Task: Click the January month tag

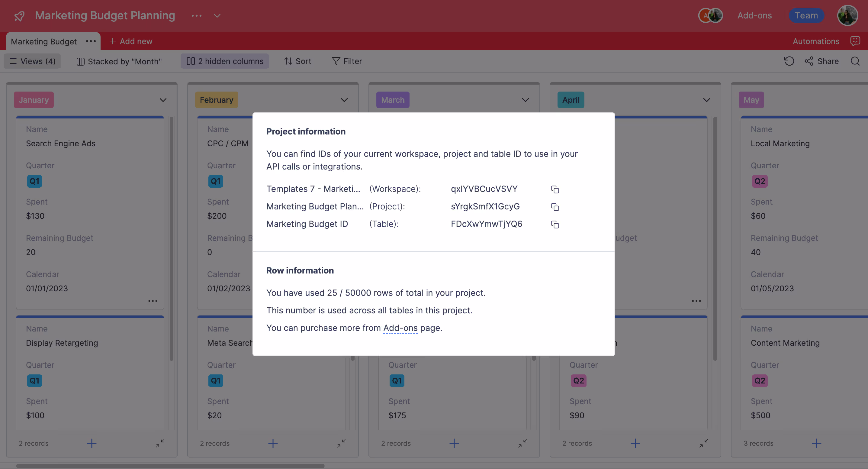Action: 34,100
